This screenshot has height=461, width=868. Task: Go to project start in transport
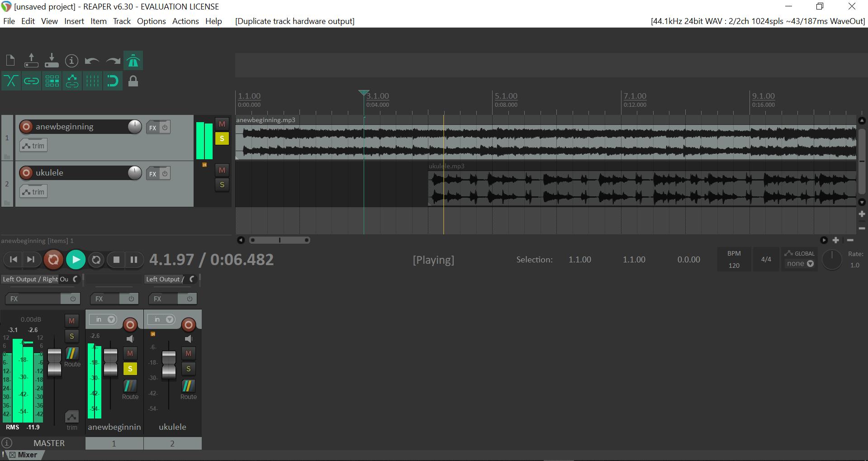14,260
